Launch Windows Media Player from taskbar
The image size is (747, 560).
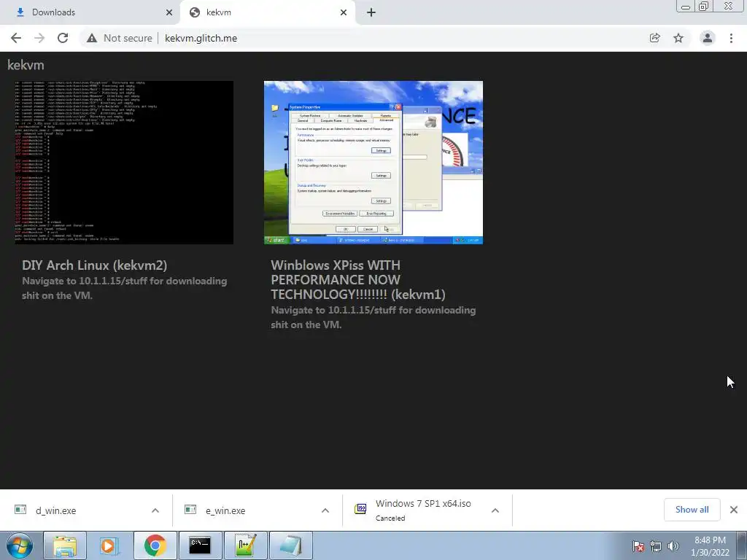coord(109,545)
